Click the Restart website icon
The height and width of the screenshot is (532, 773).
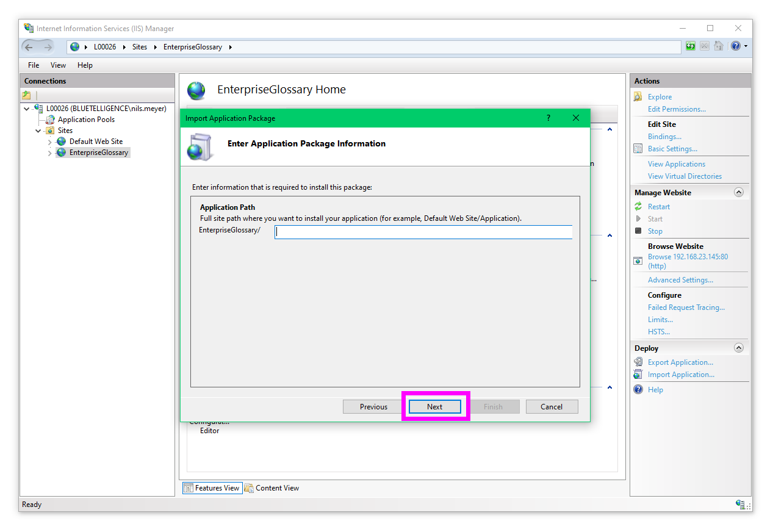coord(638,207)
